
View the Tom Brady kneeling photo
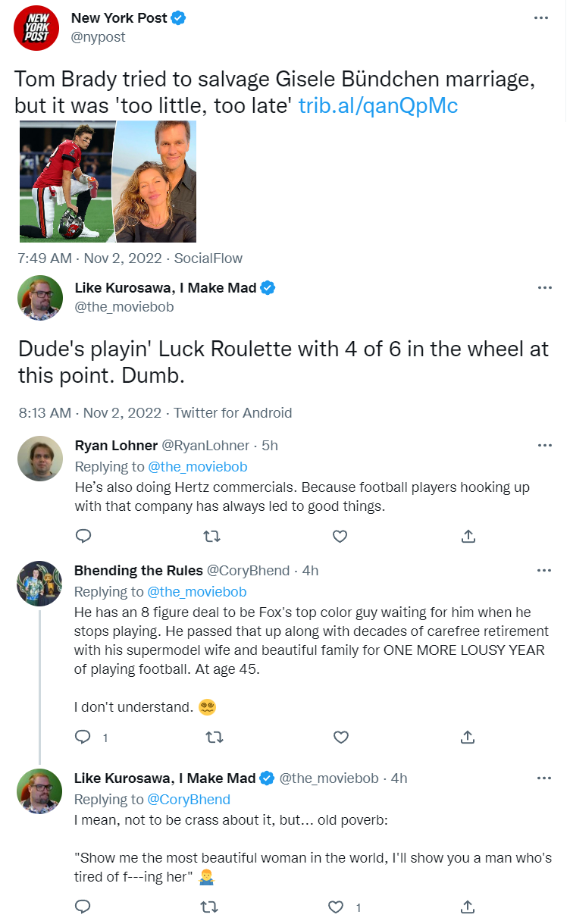click(64, 181)
